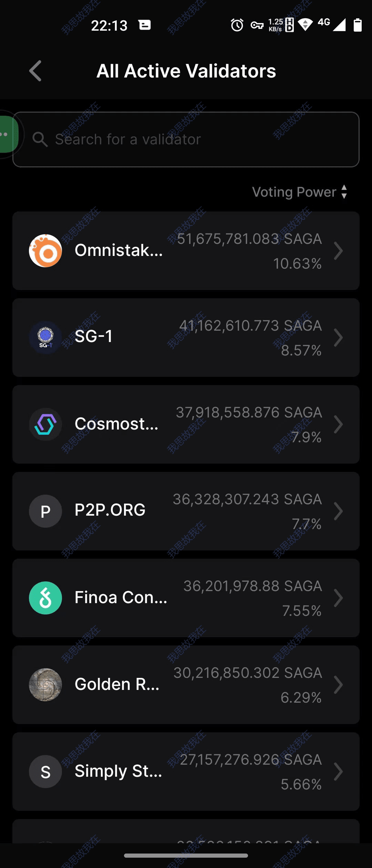Open the green floating bubble at left edge
The width and height of the screenshot is (372, 868).
pos(8,134)
